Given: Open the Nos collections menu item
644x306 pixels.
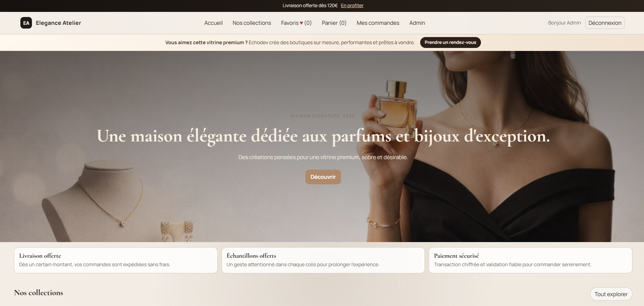Looking at the screenshot, I should 251,23.
